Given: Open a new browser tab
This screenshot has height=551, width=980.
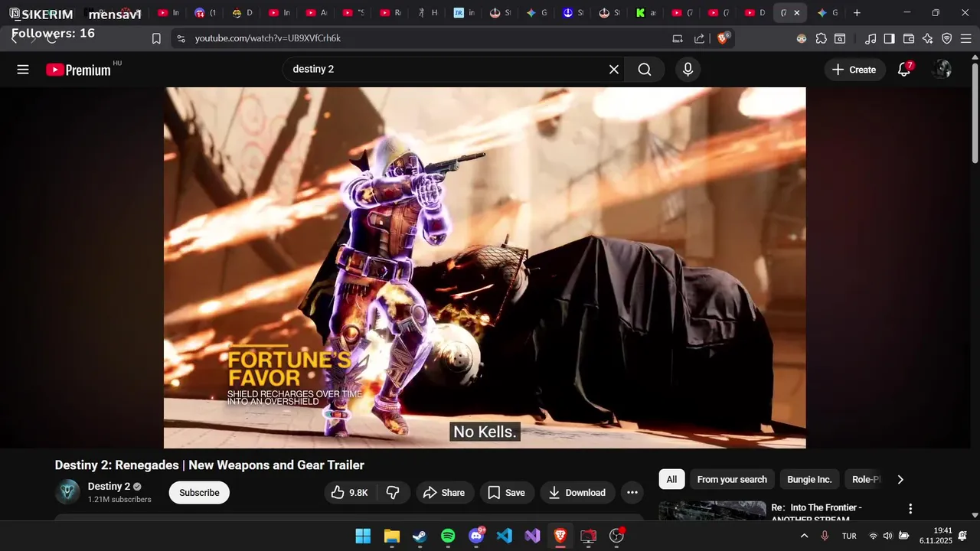Looking at the screenshot, I should (x=857, y=13).
